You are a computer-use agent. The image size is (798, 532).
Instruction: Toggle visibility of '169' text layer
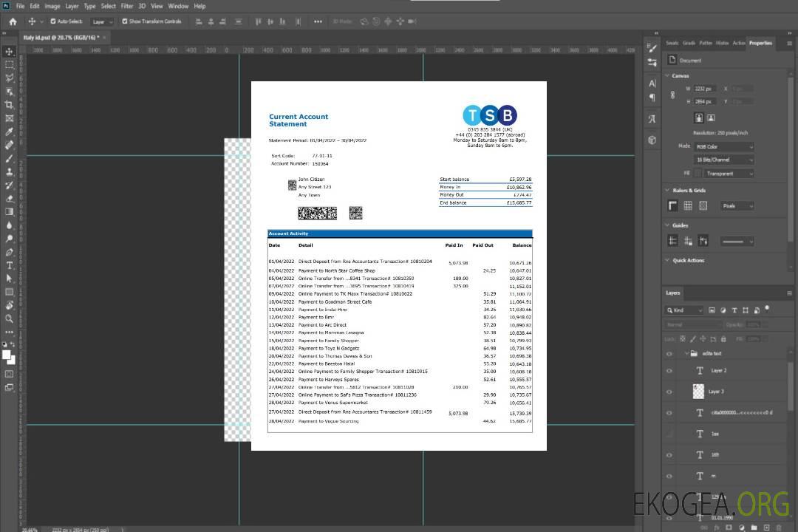coord(669,455)
